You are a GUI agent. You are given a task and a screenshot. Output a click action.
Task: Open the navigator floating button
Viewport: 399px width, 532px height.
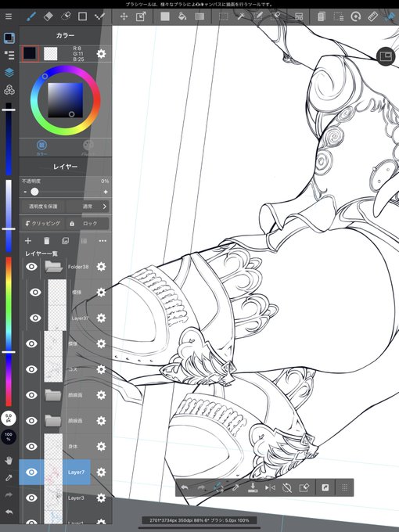tap(386, 56)
